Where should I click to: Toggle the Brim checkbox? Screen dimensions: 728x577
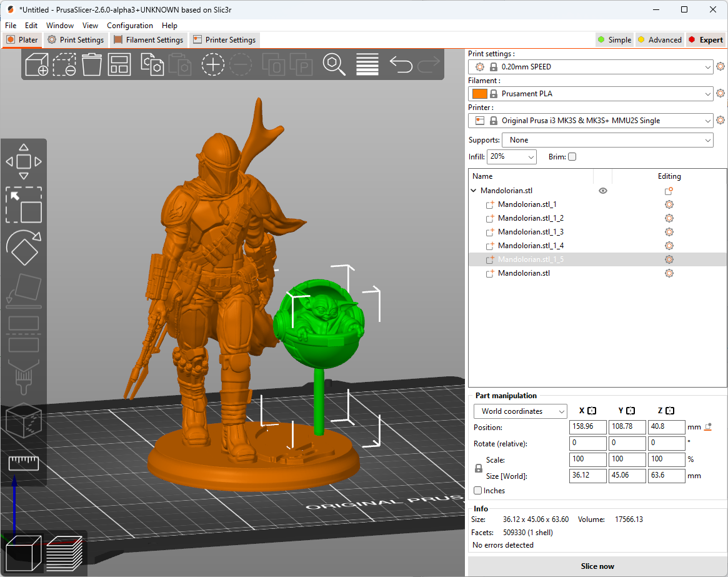tap(572, 156)
